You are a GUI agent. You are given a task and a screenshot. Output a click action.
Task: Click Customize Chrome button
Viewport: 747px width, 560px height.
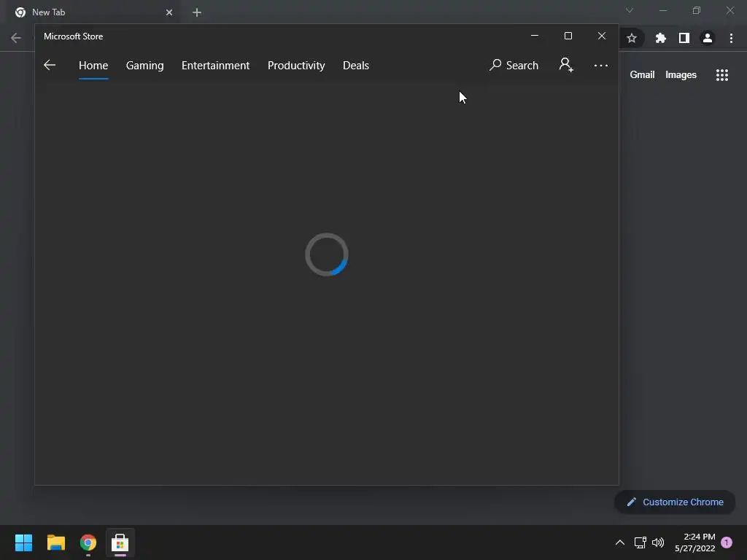[x=675, y=502]
